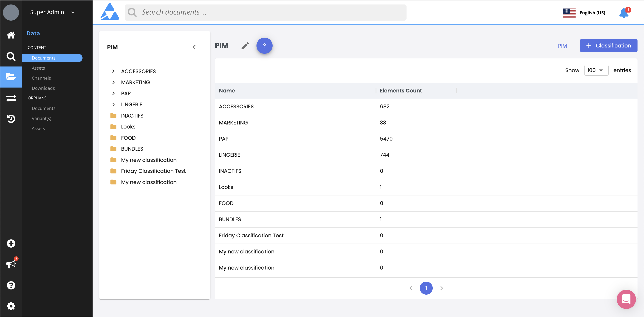The height and width of the screenshot is (317, 644).
Task: Click BUNDLES table row name
Action: click(x=230, y=219)
